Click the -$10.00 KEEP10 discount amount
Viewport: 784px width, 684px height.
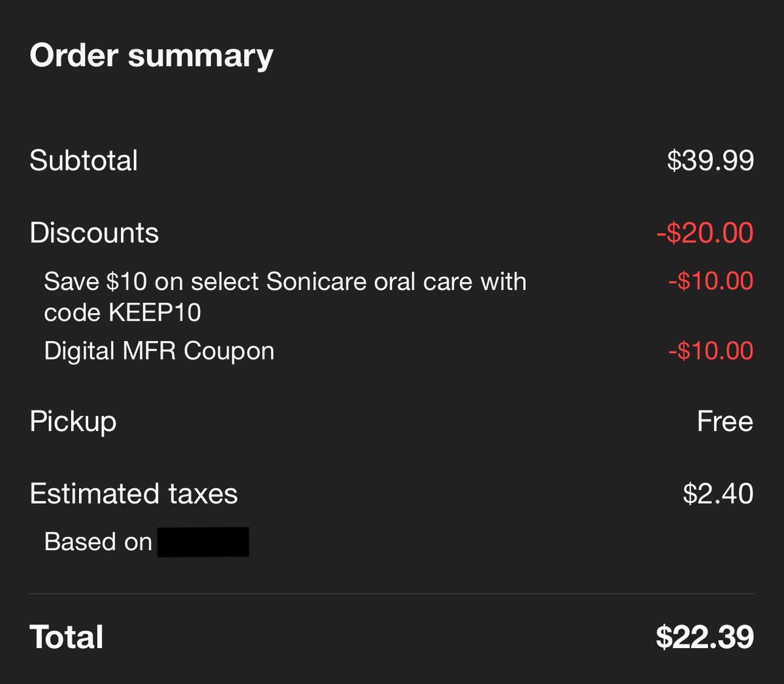710,282
